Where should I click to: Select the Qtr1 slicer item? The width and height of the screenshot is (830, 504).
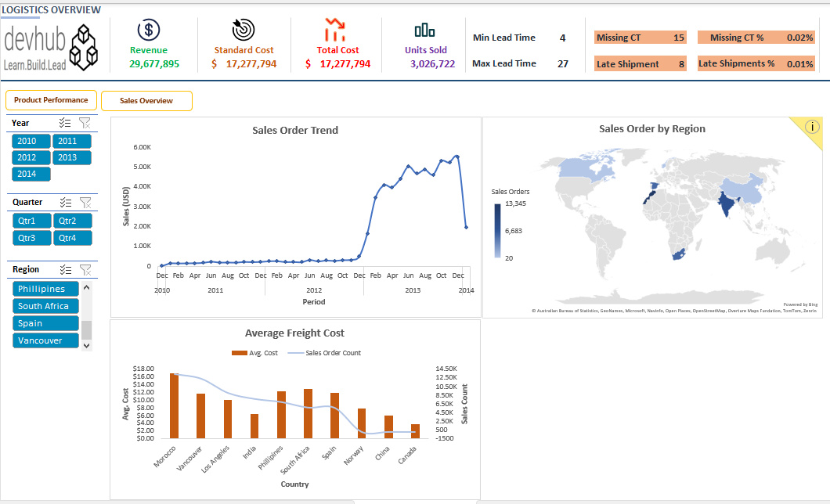(x=32, y=221)
